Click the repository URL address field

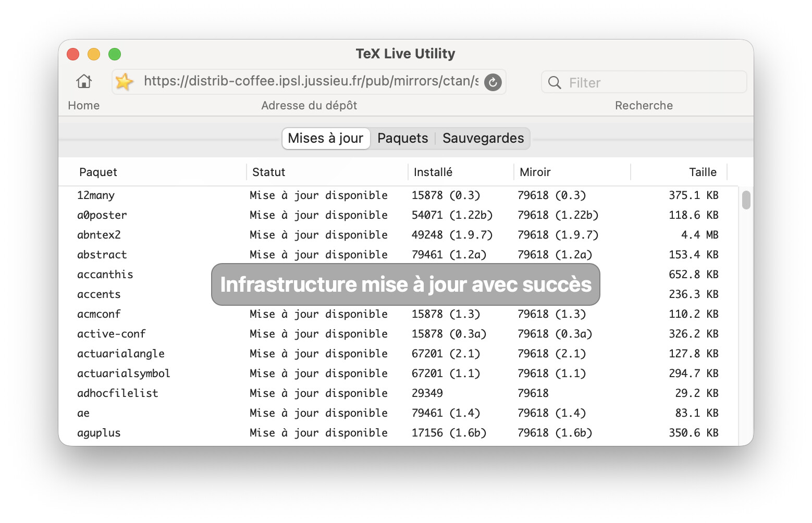click(x=309, y=82)
